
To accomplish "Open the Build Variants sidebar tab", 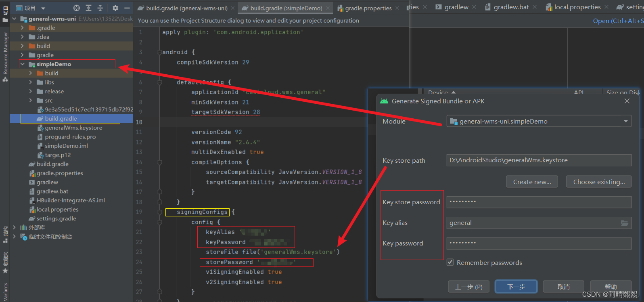I will click(x=5, y=292).
